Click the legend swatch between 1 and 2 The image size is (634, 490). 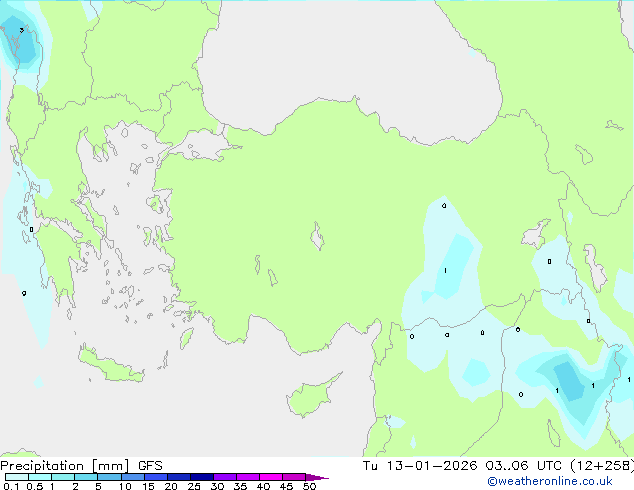pyautogui.click(x=63, y=477)
